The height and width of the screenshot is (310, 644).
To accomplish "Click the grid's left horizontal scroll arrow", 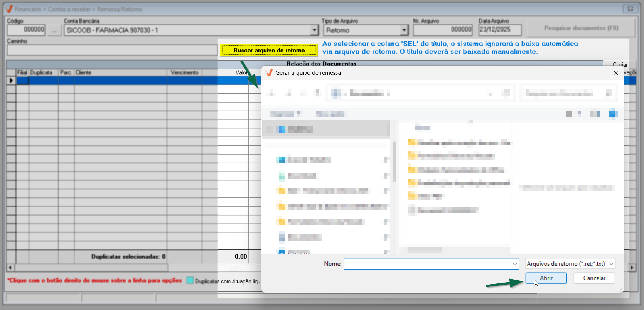I will 10,267.
